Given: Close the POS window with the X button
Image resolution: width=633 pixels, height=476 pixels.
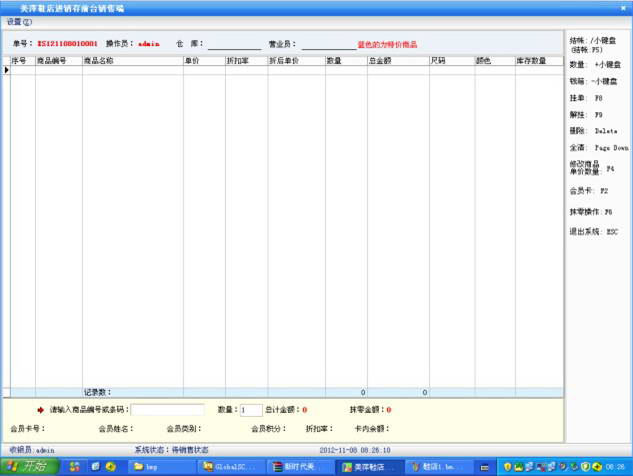Looking at the screenshot, I should pyautogui.click(x=623, y=8).
